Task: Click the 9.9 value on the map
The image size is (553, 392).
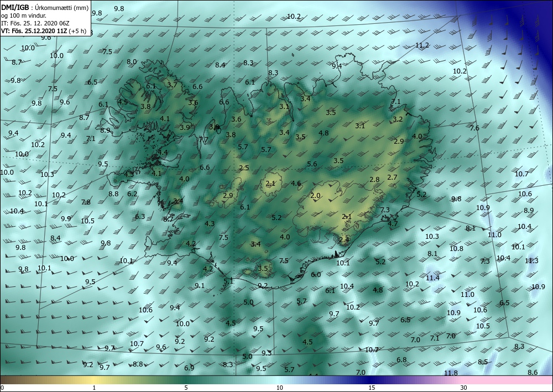Action: point(66,219)
